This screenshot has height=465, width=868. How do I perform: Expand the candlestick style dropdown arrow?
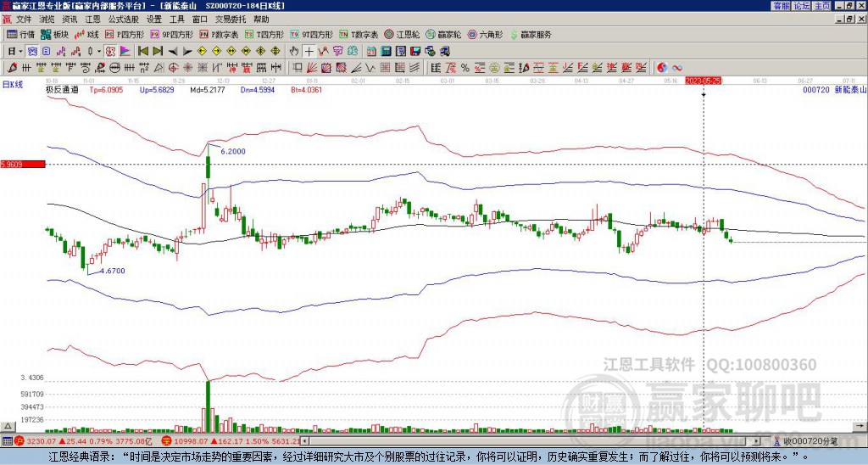pyautogui.click(x=99, y=52)
